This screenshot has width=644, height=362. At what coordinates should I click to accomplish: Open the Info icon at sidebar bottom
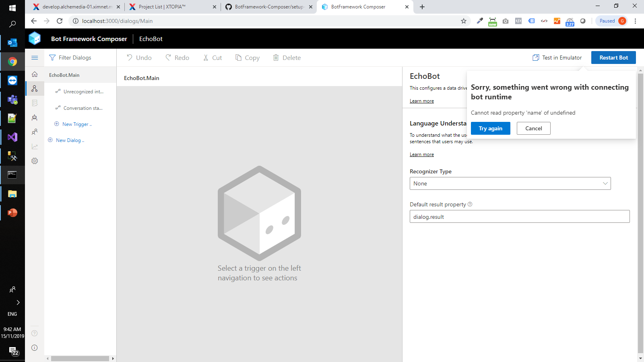click(x=35, y=348)
